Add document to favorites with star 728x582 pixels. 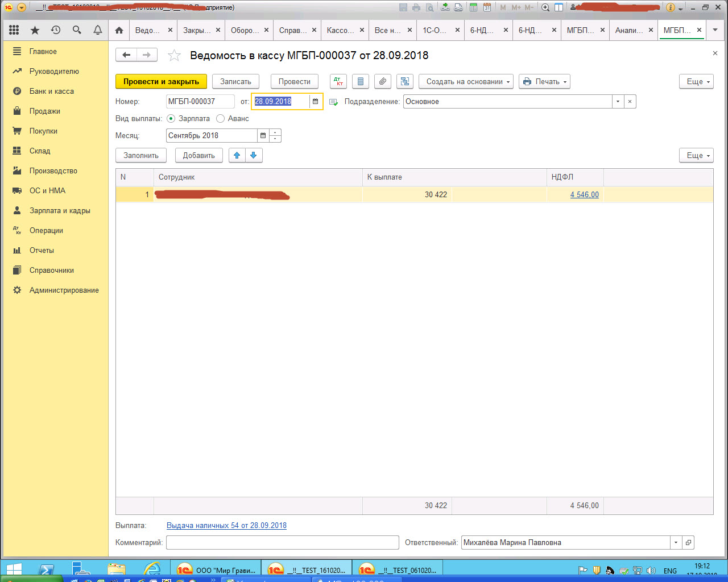175,56
